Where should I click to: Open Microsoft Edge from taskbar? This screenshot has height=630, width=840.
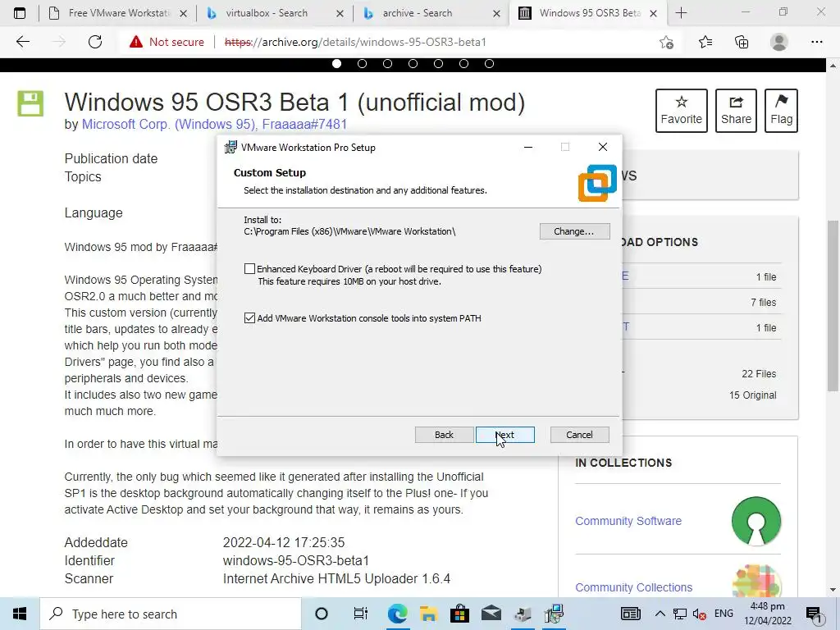397,614
